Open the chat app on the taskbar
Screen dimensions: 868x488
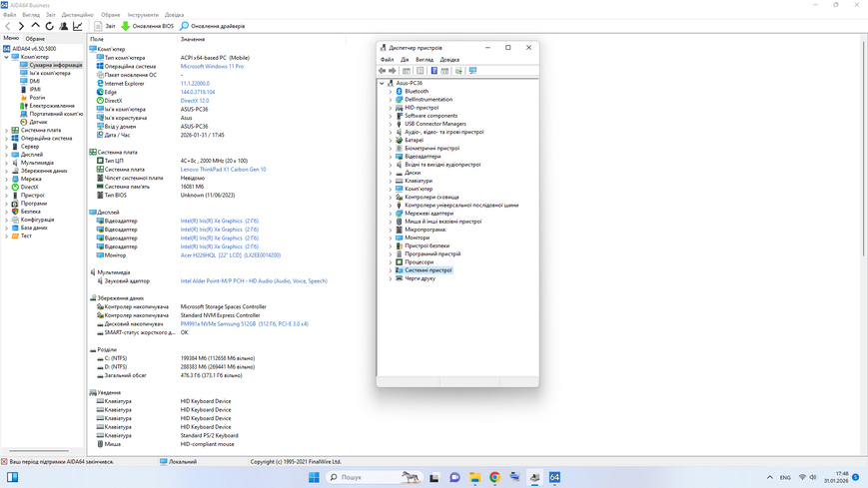click(x=454, y=477)
